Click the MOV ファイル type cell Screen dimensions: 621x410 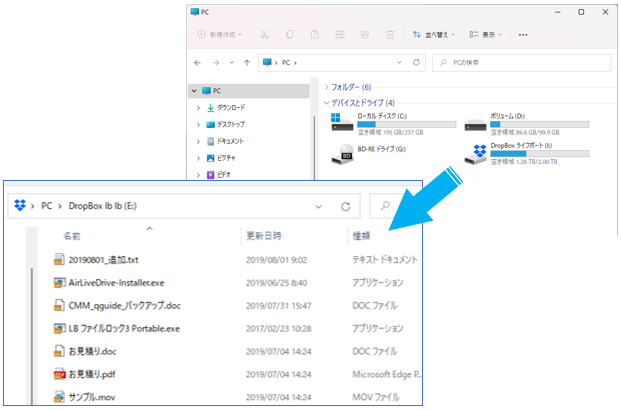[376, 397]
